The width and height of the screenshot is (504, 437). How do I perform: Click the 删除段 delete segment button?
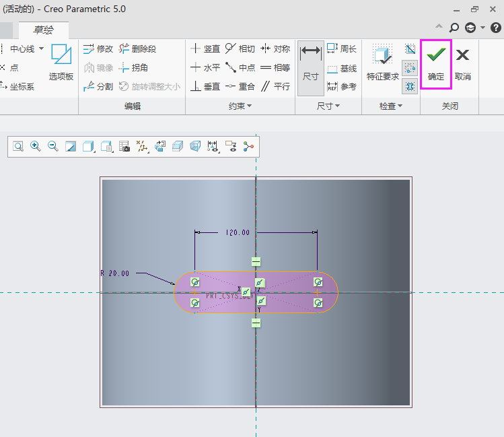[137, 48]
